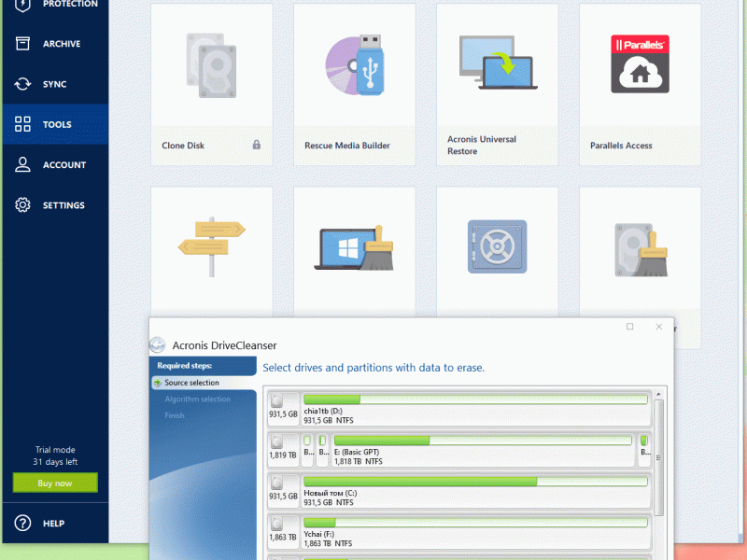Open the Account section in sidebar
The image size is (747, 560).
click(55, 165)
